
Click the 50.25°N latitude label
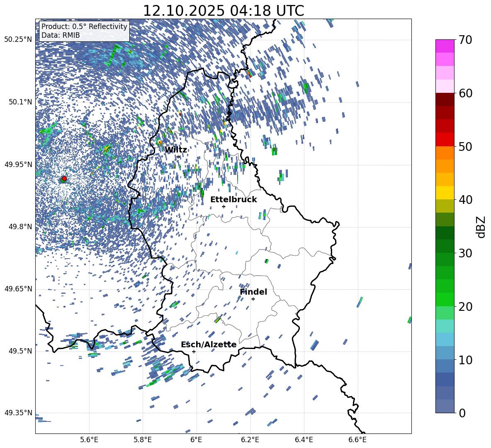tap(18, 40)
